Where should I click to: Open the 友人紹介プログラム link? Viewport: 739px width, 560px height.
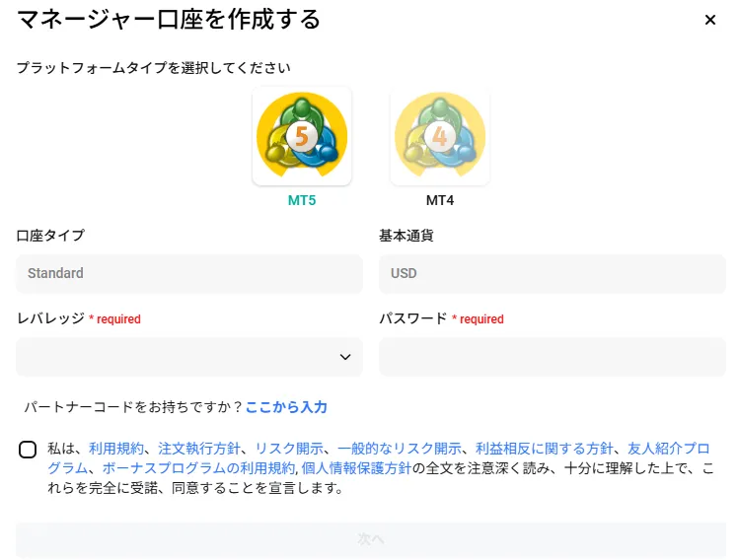pyautogui.click(x=668, y=449)
